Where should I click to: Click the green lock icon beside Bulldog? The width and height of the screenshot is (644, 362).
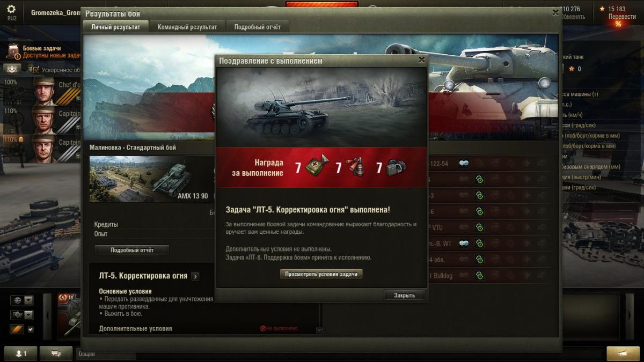tap(479, 276)
